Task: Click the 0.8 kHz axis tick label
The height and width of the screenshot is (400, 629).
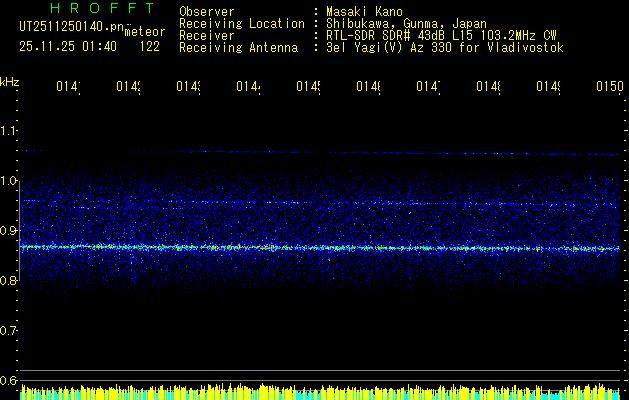Action: coord(8,280)
